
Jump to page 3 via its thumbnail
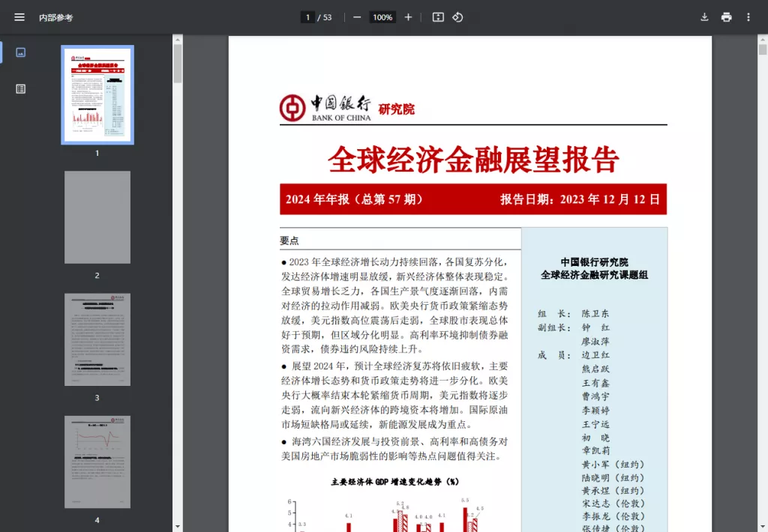97,339
